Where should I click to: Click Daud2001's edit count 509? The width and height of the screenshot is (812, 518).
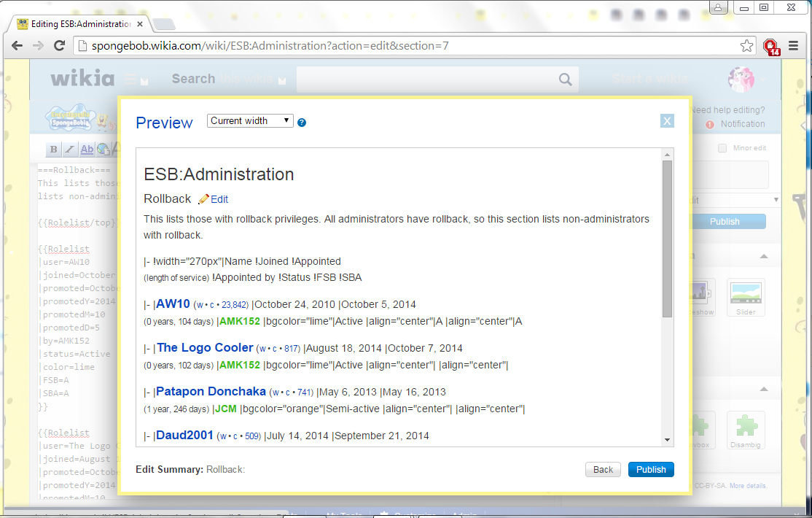[x=251, y=436]
